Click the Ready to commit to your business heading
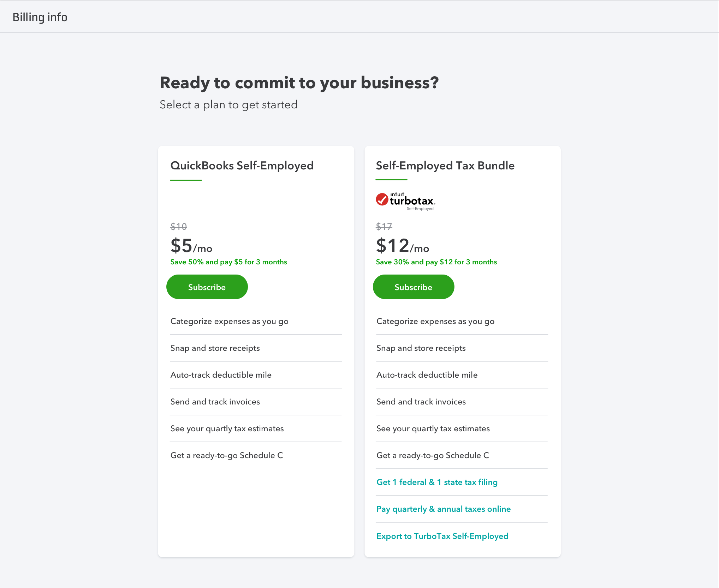719x588 pixels. coord(299,83)
